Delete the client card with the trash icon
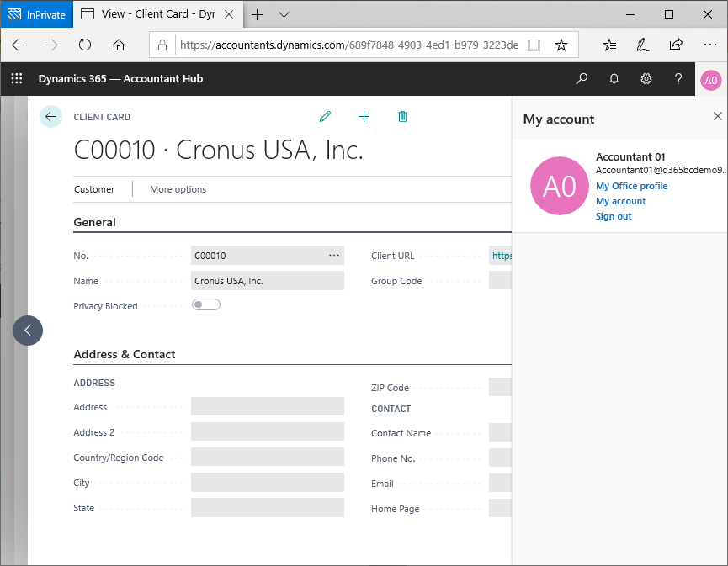 [x=402, y=116]
